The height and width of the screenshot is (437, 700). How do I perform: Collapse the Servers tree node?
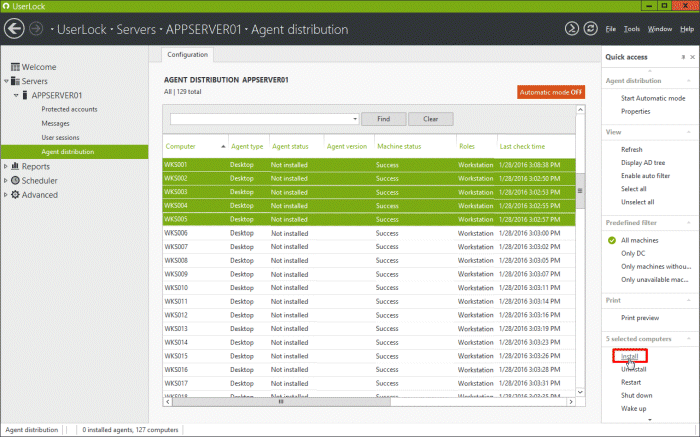point(5,82)
